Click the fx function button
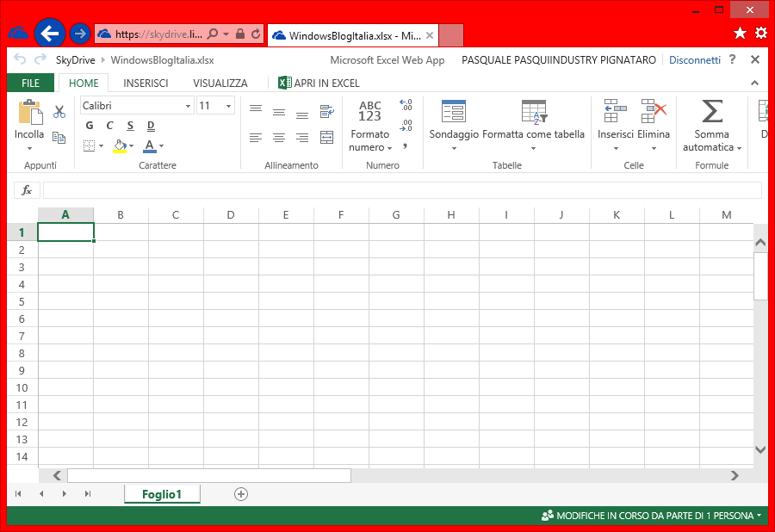Screen dimensions: 775x532 coord(27,190)
